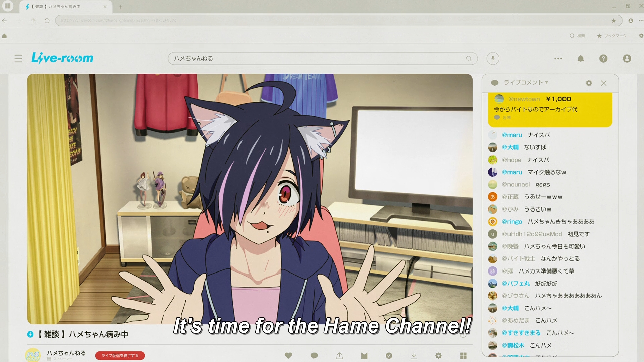This screenshot has height=362, width=644.
Task: Go to the browser home page icon
Action: click(4, 36)
